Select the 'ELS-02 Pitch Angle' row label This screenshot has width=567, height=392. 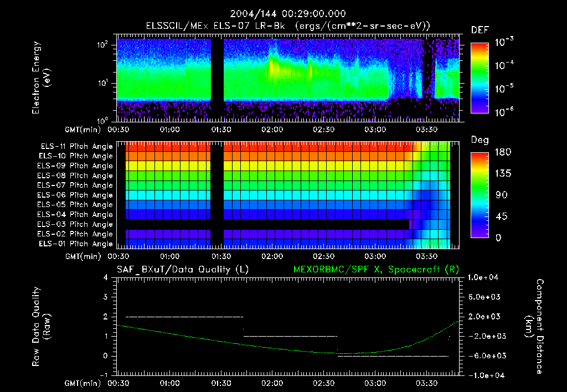[75, 234]
